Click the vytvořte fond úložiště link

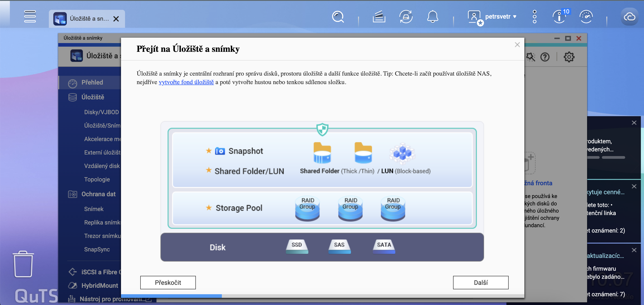pos(186,82)
